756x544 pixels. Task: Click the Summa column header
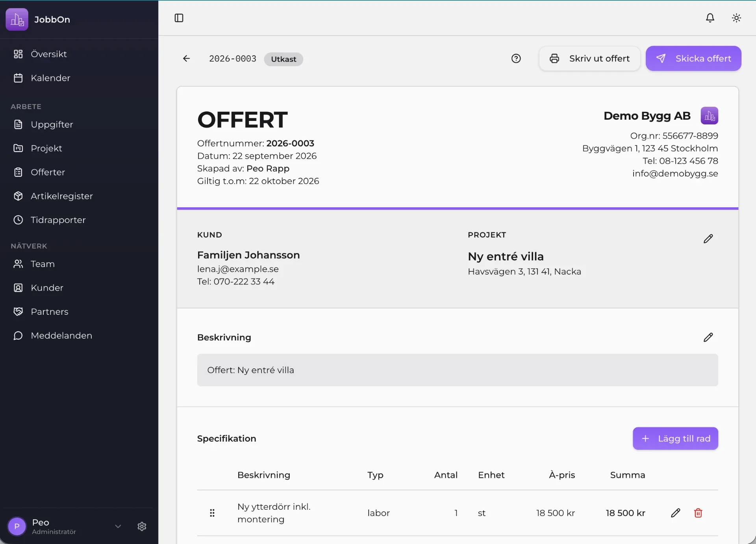(627, 475)
